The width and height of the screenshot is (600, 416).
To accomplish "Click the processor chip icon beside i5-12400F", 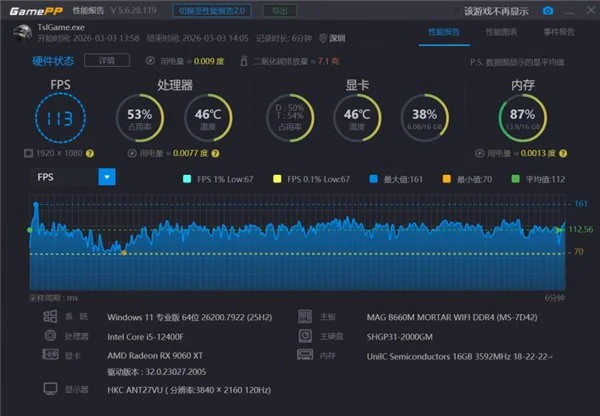I will [x=50, y=336].
